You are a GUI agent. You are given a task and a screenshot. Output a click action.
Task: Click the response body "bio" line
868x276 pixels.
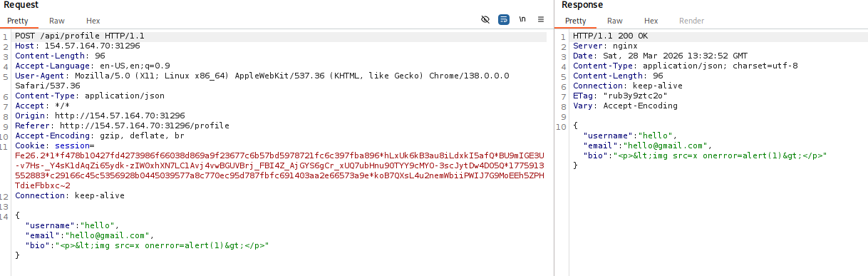(x=705, y=155)
